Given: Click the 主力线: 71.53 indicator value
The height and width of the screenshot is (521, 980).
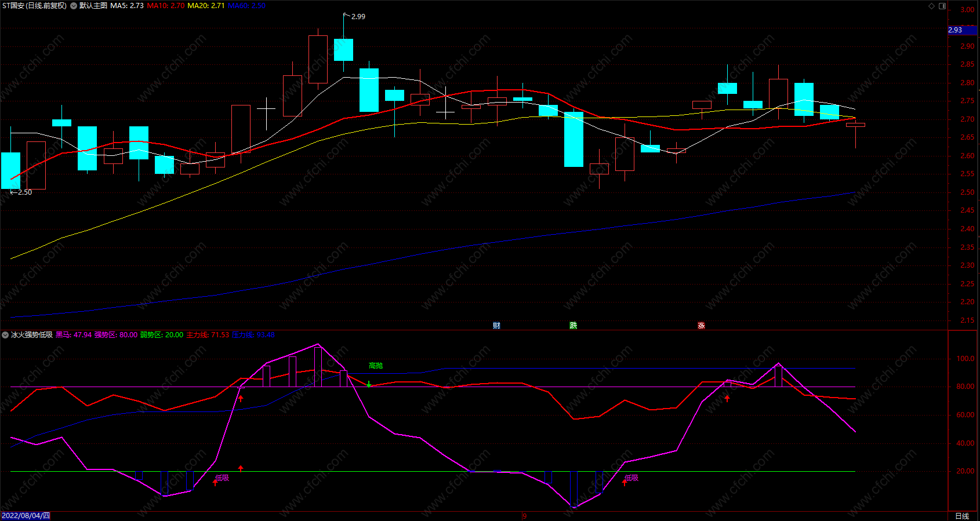Looking at the screenshot, I should tap(208, 335).
